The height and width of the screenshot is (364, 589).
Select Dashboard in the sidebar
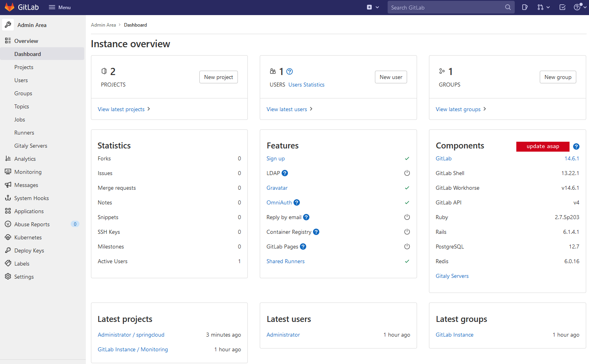[42, 54]
